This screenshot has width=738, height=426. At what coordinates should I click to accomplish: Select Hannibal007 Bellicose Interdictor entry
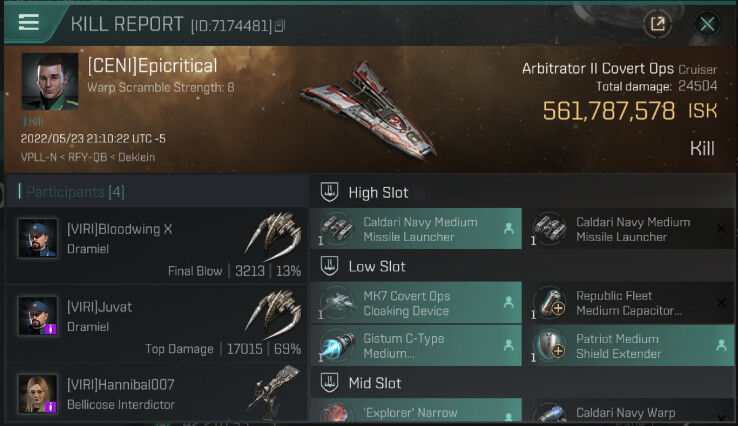tap(157, 394)
